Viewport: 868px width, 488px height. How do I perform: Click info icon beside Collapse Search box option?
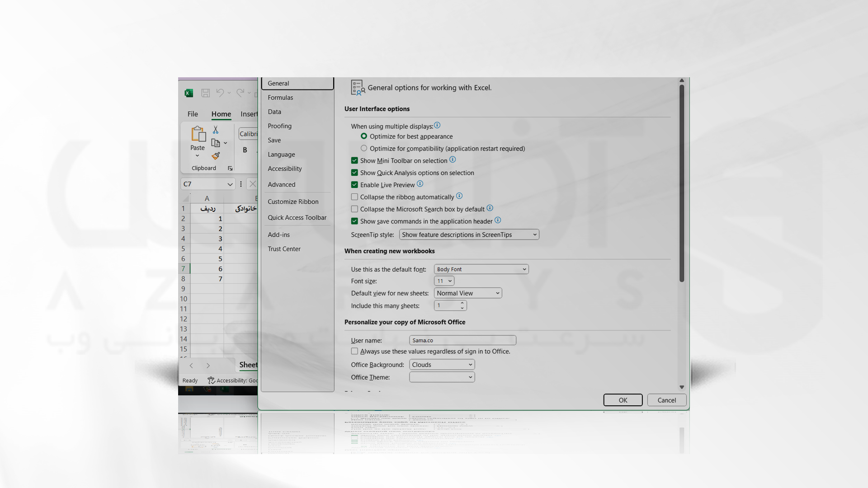pos(490,208)
